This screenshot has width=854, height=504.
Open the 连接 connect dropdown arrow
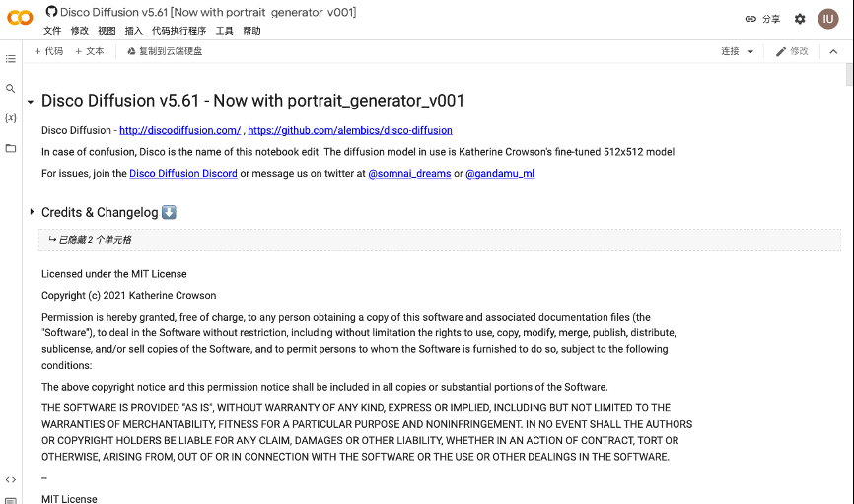(750, 51)
